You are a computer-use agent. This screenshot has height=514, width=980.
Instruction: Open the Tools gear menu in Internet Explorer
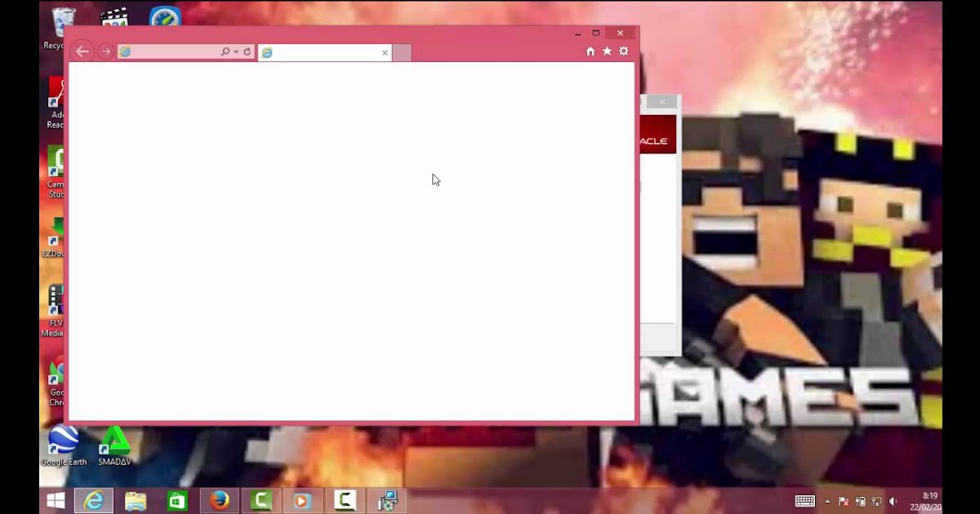point(624,51)
